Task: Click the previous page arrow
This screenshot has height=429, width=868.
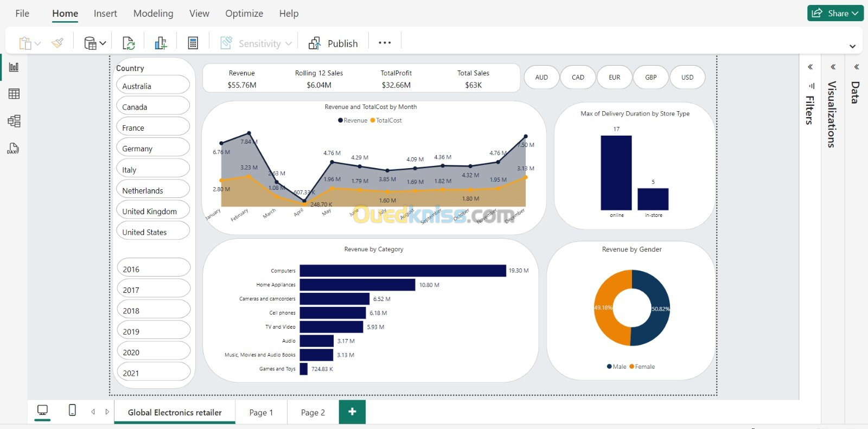Action: 93,412
